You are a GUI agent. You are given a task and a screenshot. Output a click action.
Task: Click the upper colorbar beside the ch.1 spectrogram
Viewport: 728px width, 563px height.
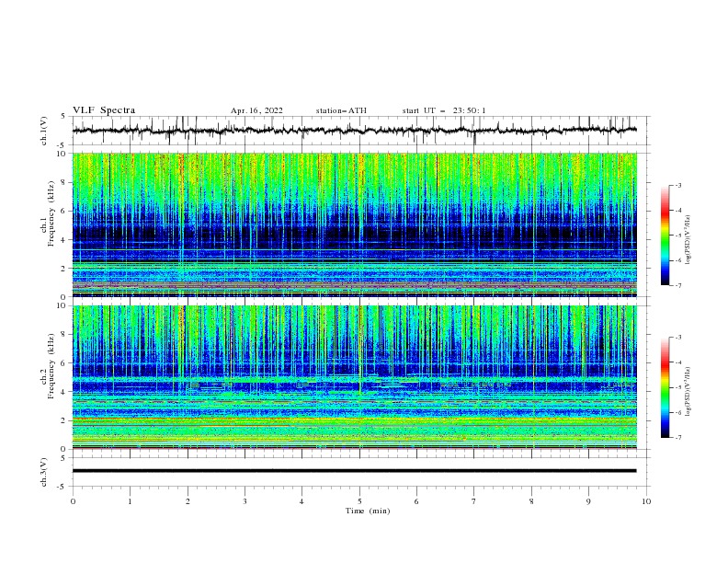coord(665,236)
